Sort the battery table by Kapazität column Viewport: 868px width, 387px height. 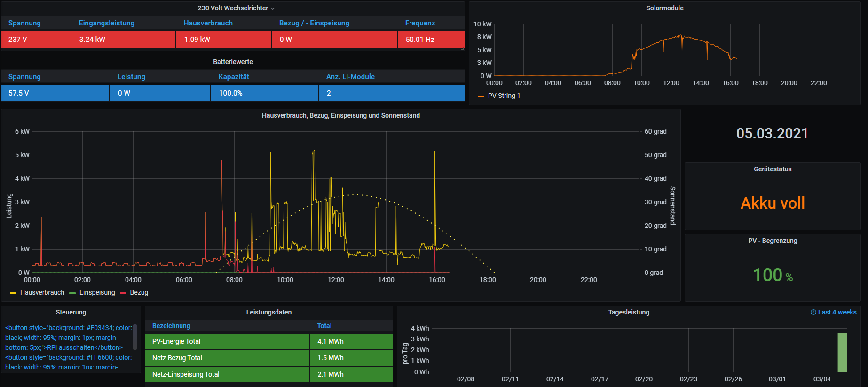point(234,77)
